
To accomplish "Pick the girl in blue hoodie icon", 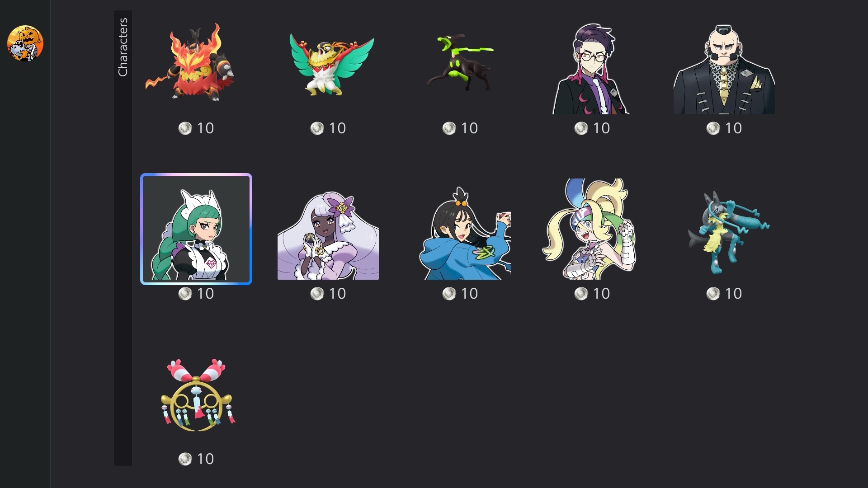I will [x=466, y=233].
